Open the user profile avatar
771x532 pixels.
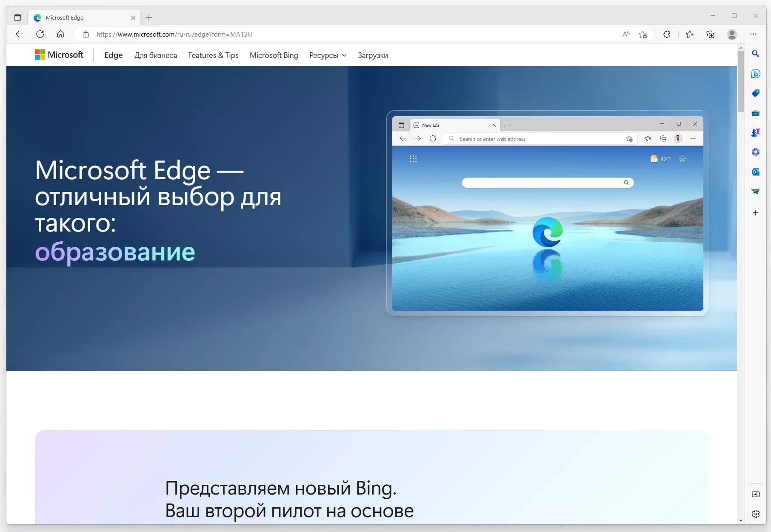point(732,34)
